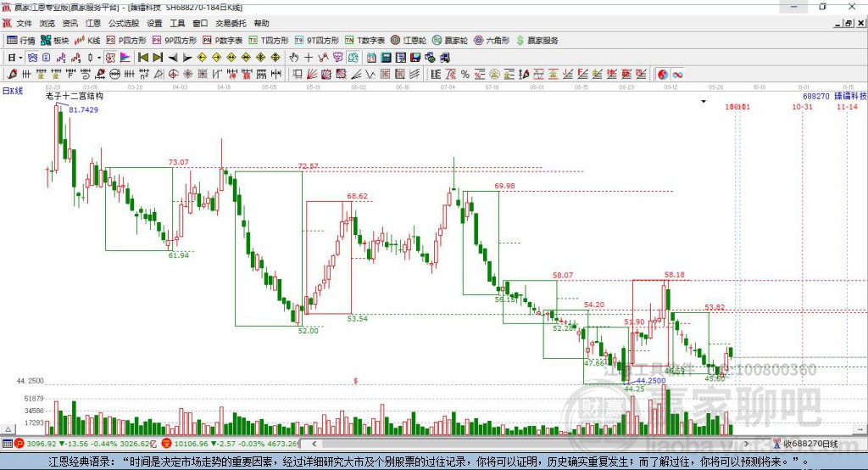Open the 文件 menu
Screen dimensions: 868x470
[24, 23]
